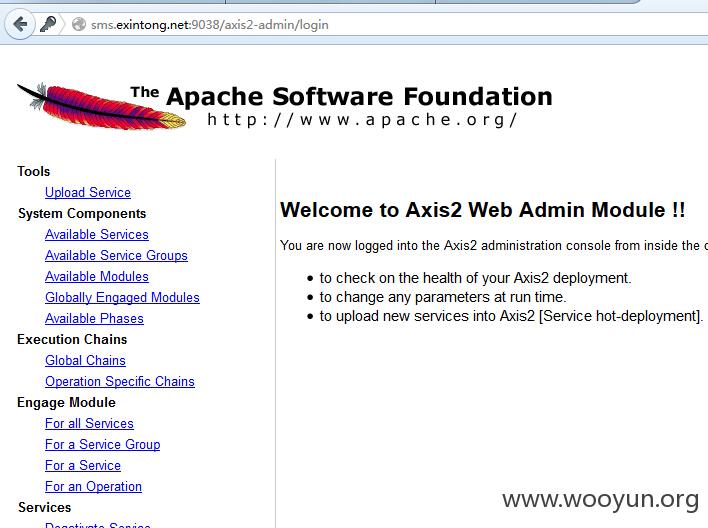Click the System Components heading
This screenshot has height=528, width=708.
[82, 214]
